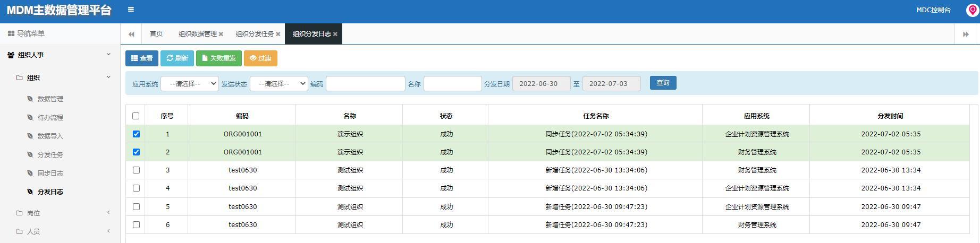This screenshot has width=980, height=243.
Task: Toggle the hamburger sidebar menu icon
Action: (x=131, y=10)
